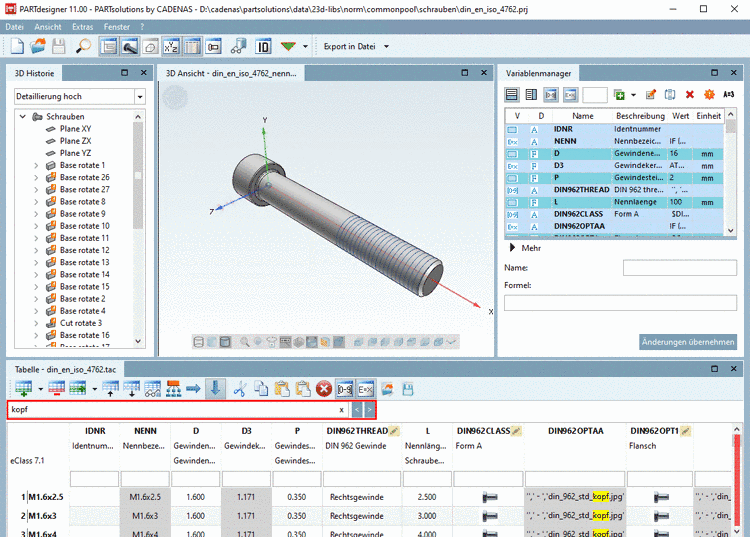Collapse the Schrauben tree node
750x537 pixels.
[22, 116]
